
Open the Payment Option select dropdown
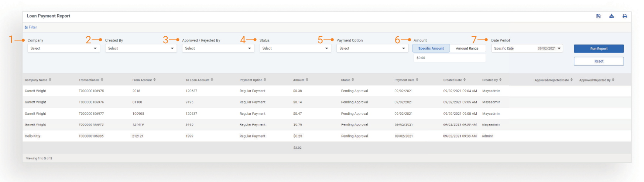pos(372,48)
